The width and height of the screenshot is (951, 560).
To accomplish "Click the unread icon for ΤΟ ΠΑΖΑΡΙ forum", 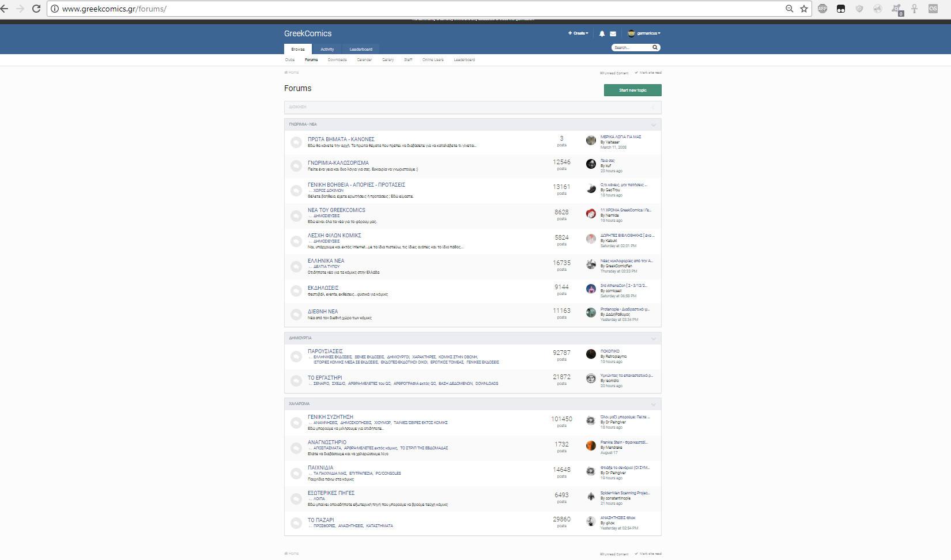I will (x=296, y=523).
